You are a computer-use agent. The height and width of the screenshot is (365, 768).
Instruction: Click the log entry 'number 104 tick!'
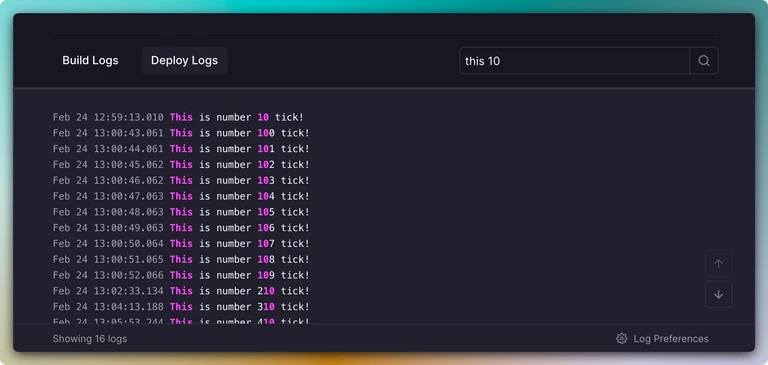pyautogui.click(x=181, y=196)
